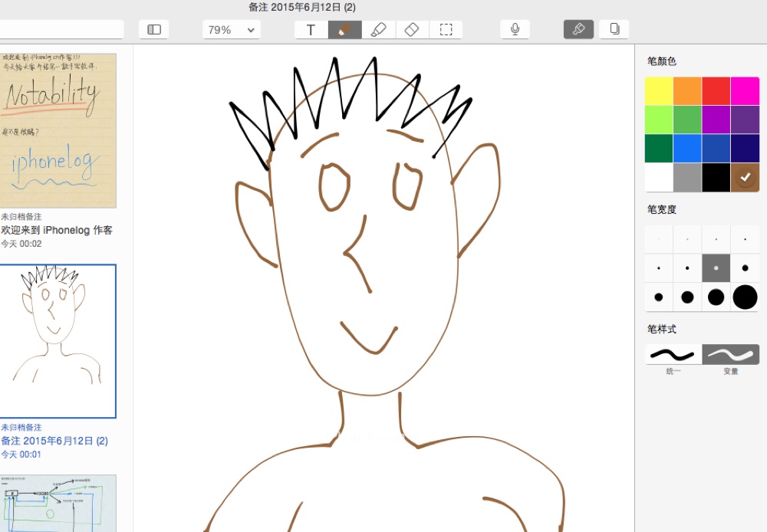Pick the navy pen color
The width and height of the screenshot is (767, 532).
coord(745,148)
